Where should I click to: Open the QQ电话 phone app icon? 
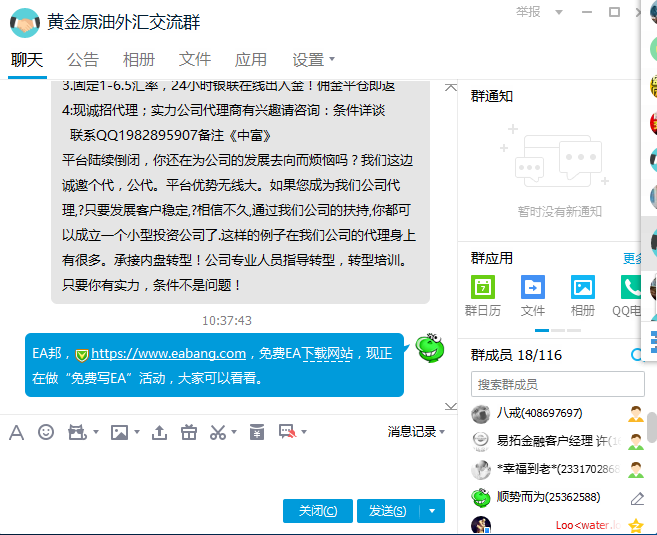pyautogui.click(x=631, y=287)
